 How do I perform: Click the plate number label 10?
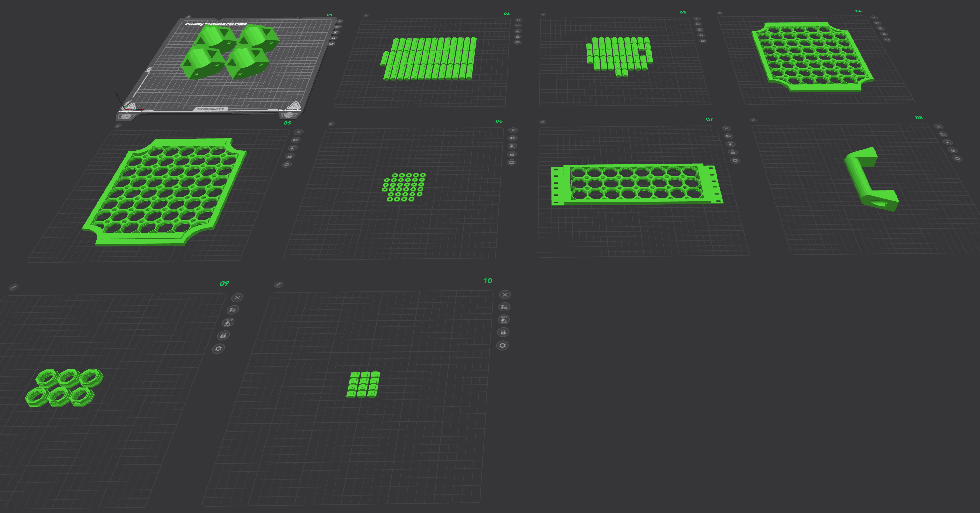coord(488,281)
